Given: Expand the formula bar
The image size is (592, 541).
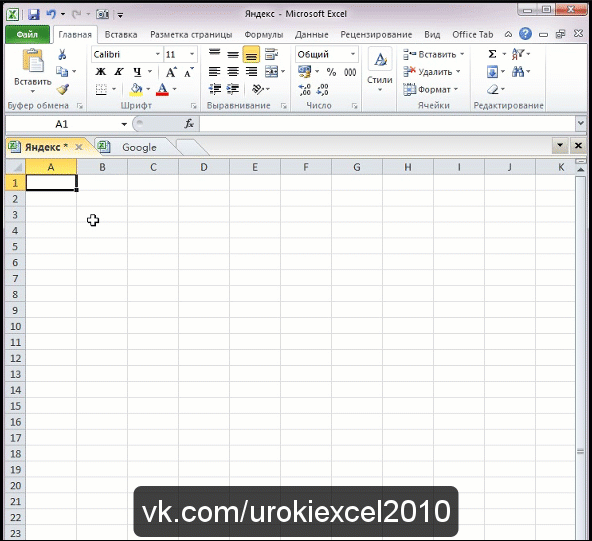Looking at the screenshot, I should click(581, 123).
